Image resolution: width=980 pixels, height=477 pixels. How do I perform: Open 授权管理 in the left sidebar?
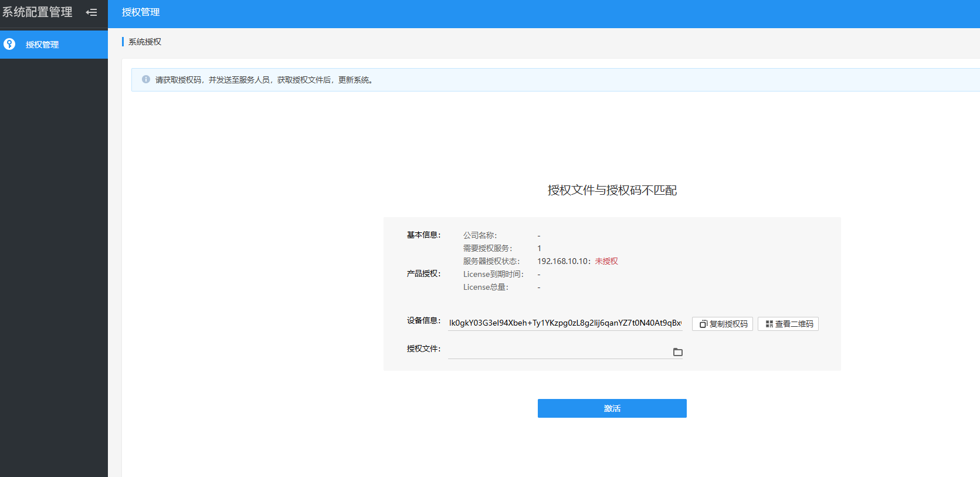coord(42,45)
